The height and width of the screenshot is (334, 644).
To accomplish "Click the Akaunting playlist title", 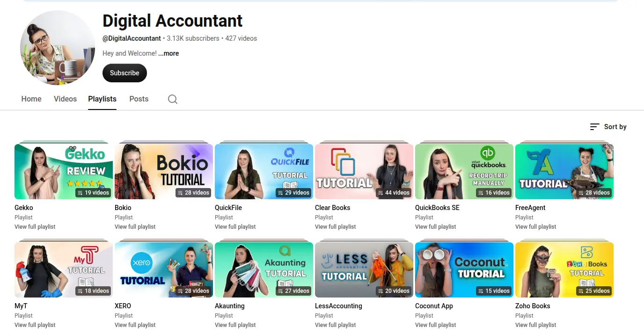I will coord(230,306).
